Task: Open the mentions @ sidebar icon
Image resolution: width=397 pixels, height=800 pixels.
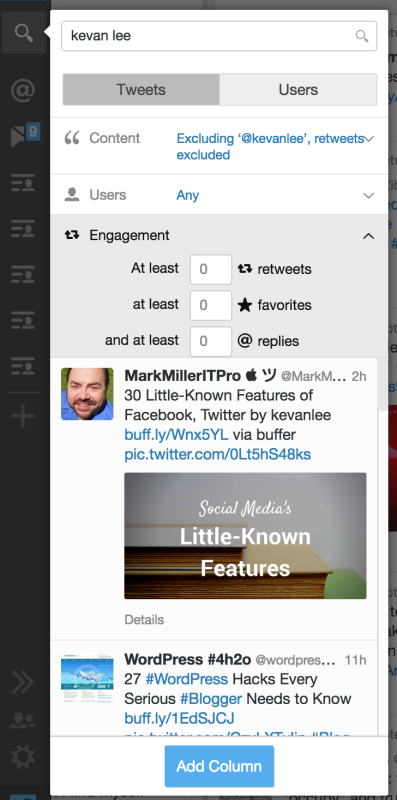Action: [x=23, y=91]
